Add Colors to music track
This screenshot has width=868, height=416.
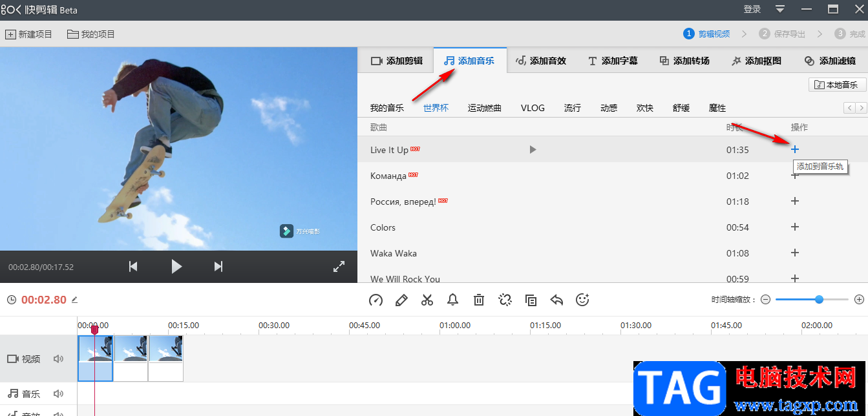click(795, 227)
